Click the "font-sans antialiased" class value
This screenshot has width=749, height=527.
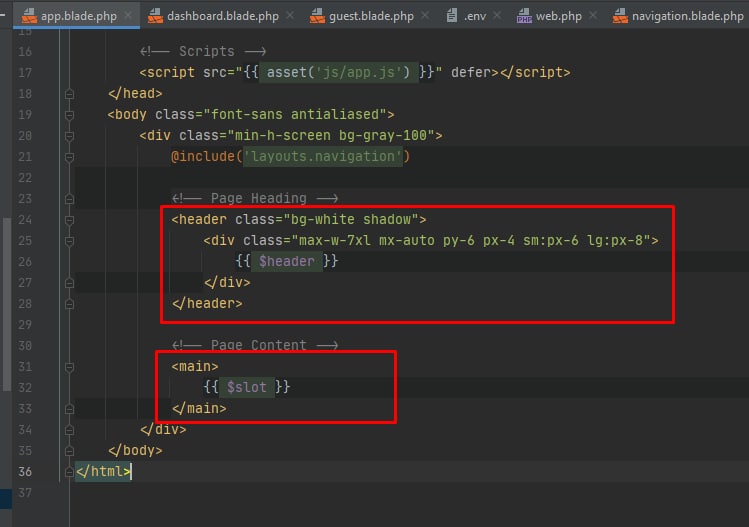point(295,114)
